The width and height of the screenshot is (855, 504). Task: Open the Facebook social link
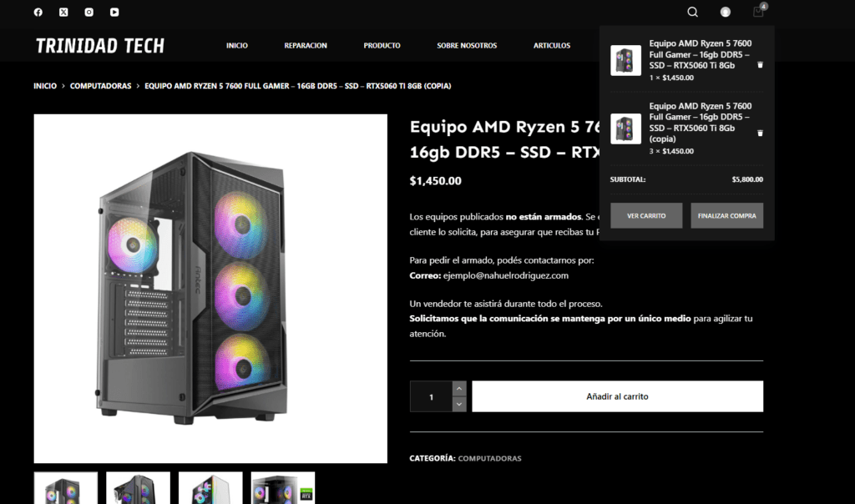click(38, 13)
